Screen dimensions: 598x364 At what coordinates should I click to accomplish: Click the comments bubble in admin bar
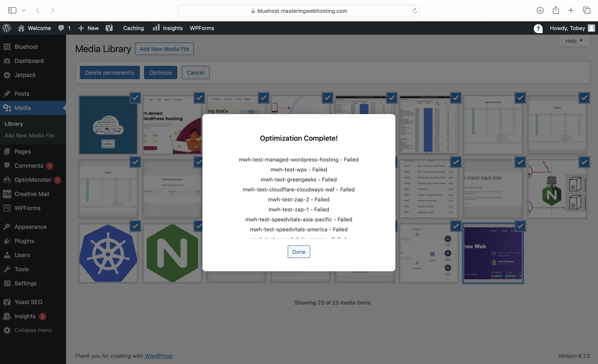pos(61,28)
